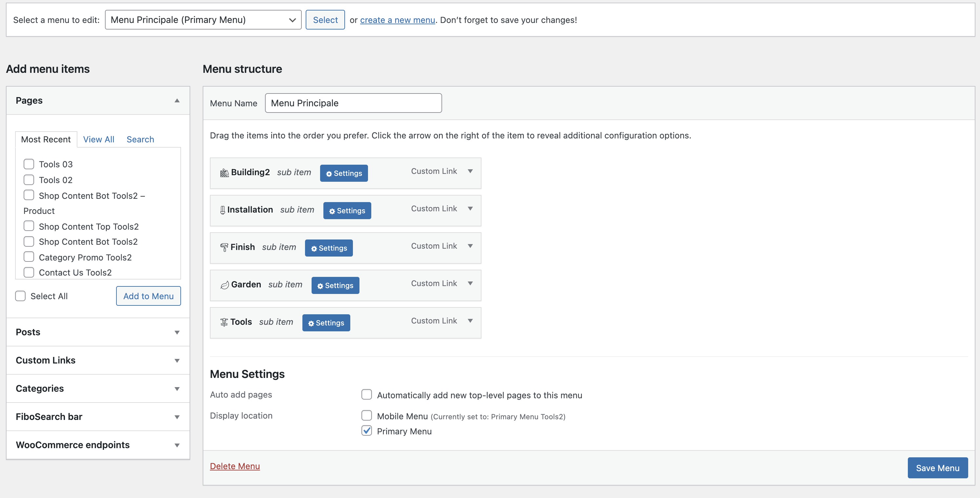Click Add to Menu button

pos(148,296)
